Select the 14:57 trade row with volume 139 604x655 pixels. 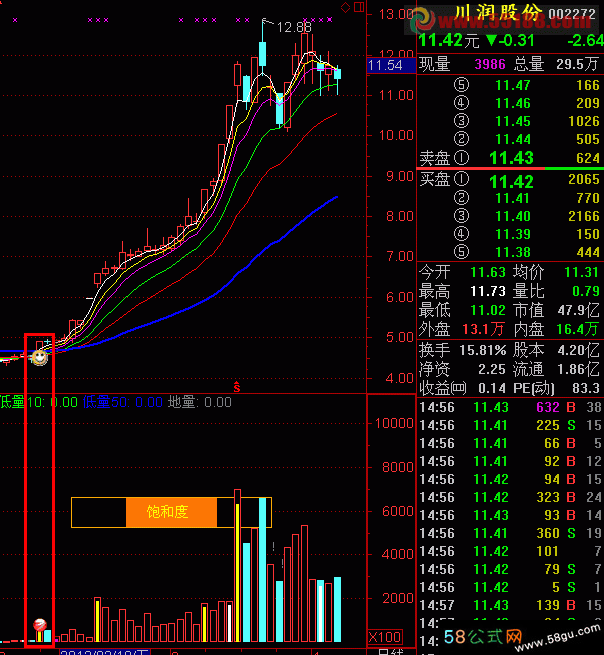coord(510,605)
